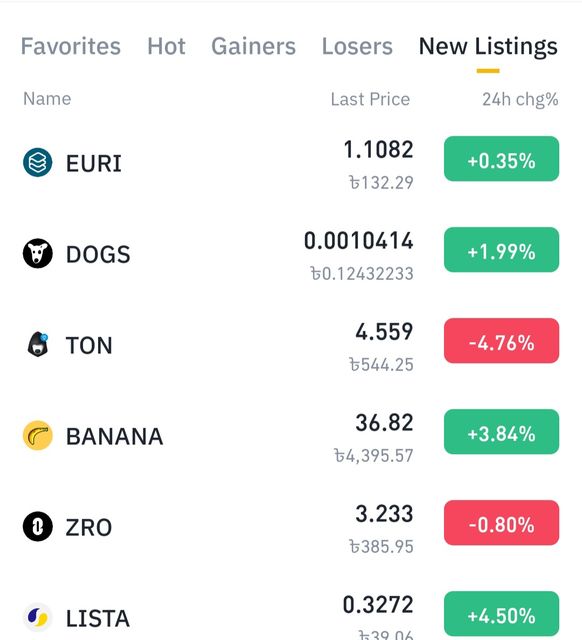The width and height of the screenshot is (582, 640).
Task: Open DOGS price 0.0010414
Action: point(358,240)
